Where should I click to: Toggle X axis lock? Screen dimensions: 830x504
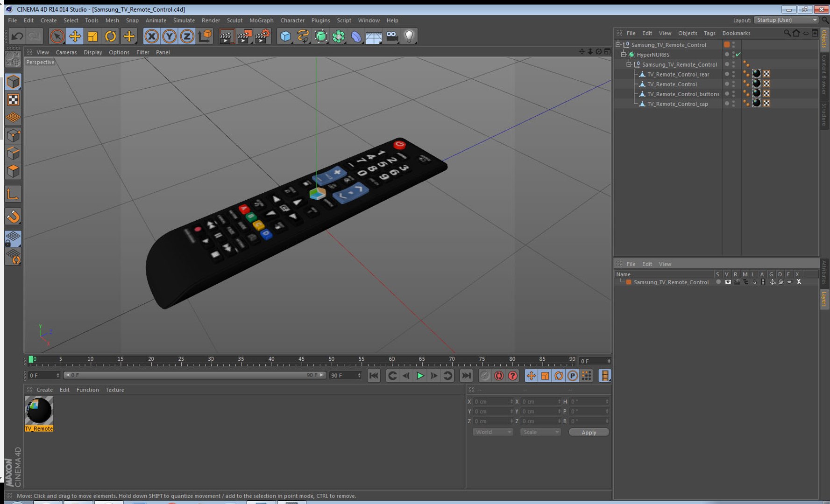click(x=151, y=36)
